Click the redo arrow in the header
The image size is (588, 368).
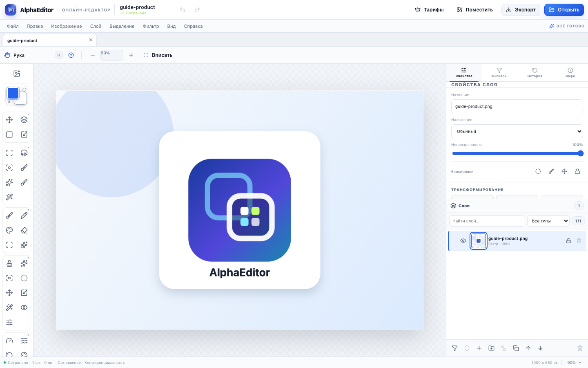(x=197, y=10)
